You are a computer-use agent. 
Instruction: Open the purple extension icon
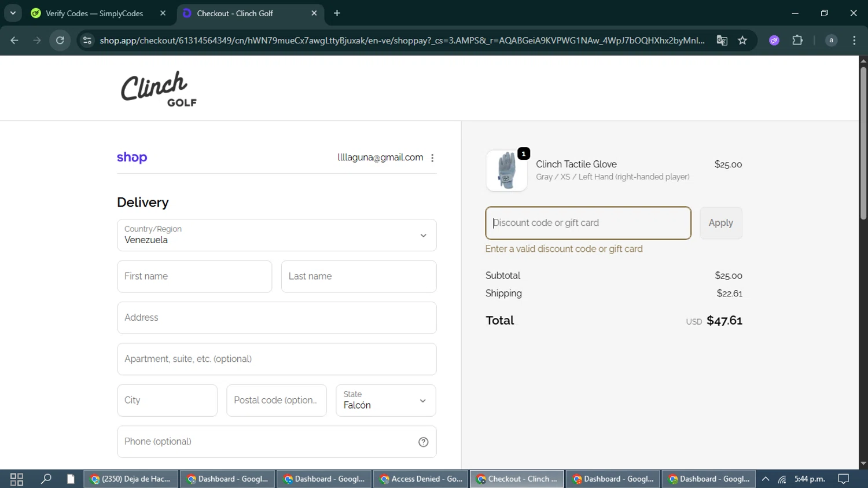coord(774,41)
